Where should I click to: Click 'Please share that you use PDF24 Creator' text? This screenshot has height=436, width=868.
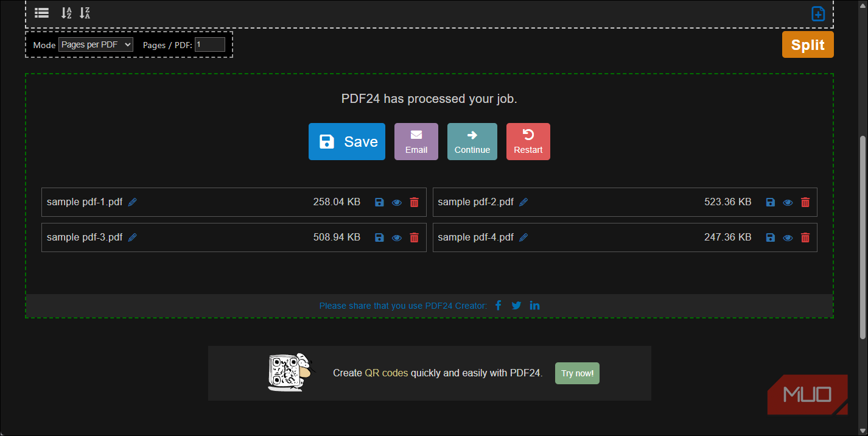pos(403,306)
